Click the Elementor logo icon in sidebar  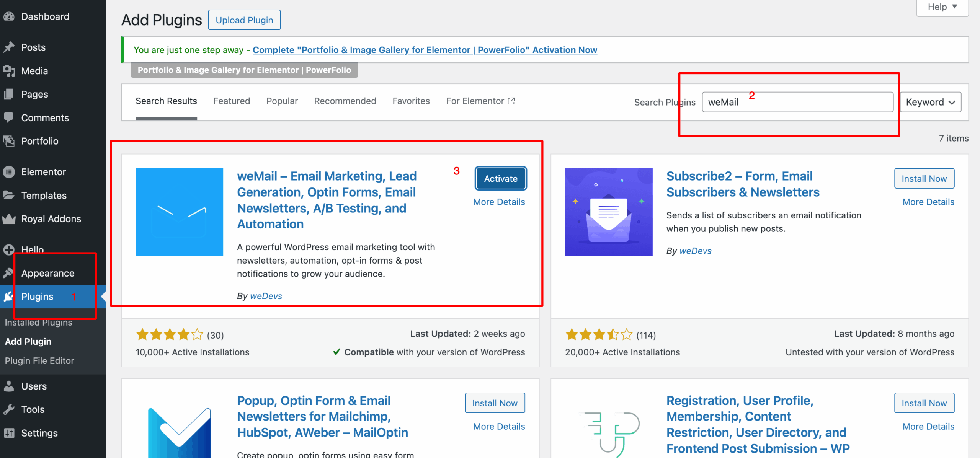point(9,172)
